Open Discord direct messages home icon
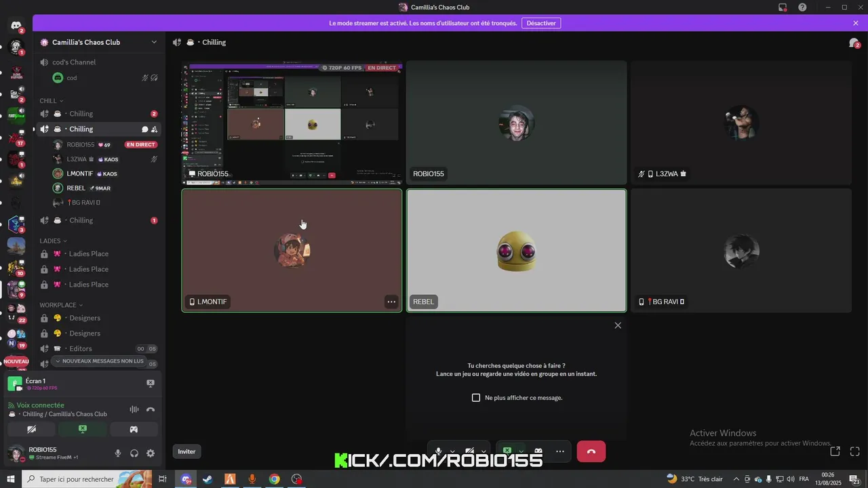The height and width of the screenshot is (488, 868). (x=16, y=26)
